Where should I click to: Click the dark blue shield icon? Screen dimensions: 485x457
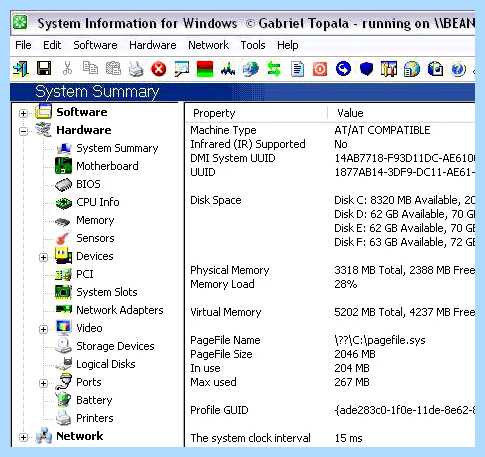pyautogui.click(x=366, y=69)
